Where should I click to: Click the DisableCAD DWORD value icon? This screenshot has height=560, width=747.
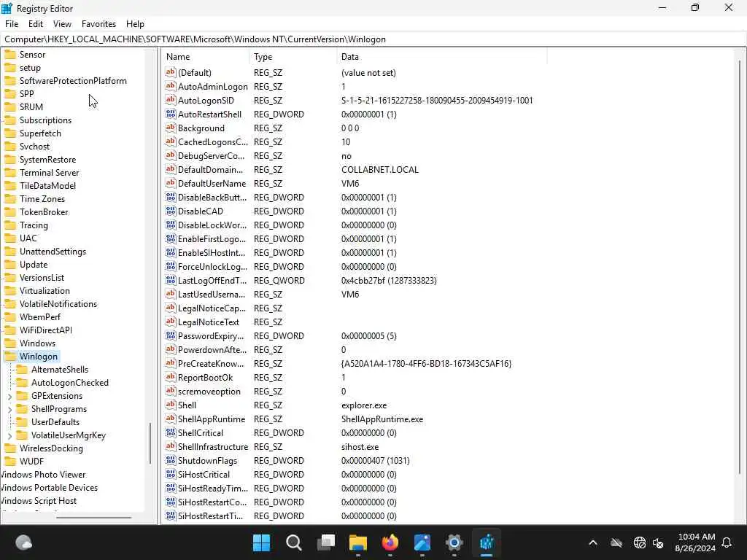[170, 211]
